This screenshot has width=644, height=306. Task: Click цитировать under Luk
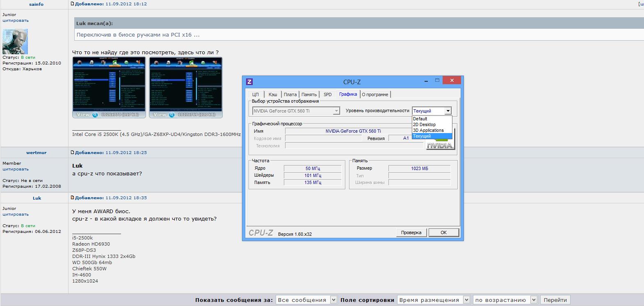pyautogui.click(x=16, y=214)
